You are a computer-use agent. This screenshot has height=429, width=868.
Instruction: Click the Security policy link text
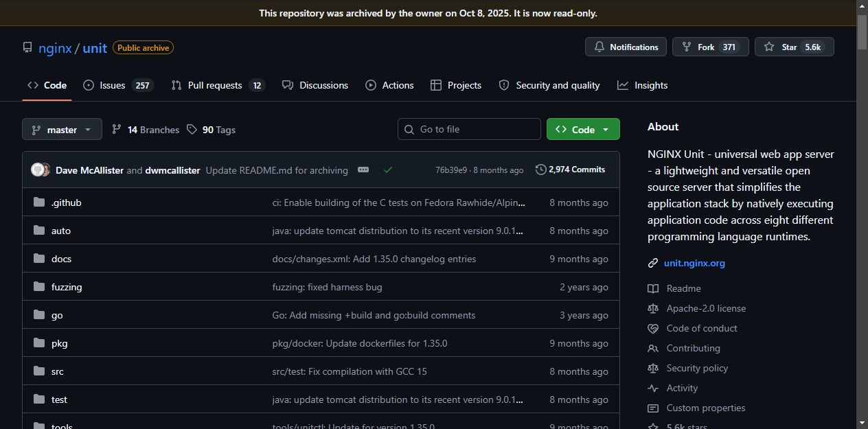point(697,368)
